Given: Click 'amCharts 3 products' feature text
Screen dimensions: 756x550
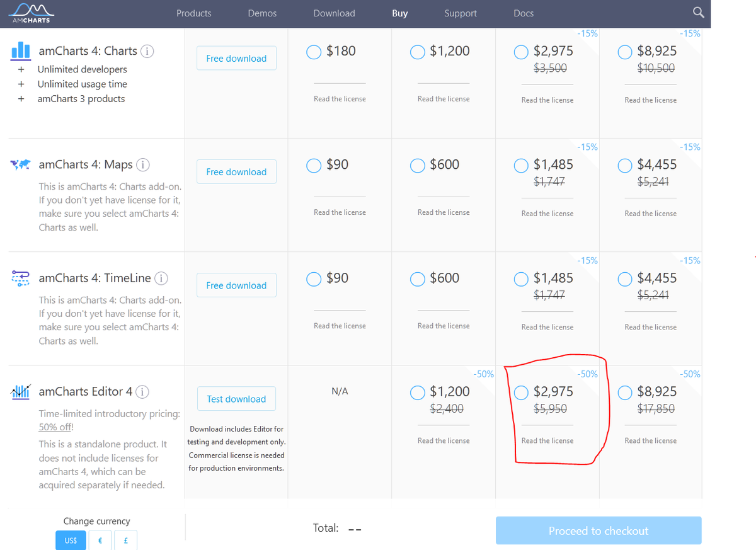Looking at the screenshot, I should [81, 98].
